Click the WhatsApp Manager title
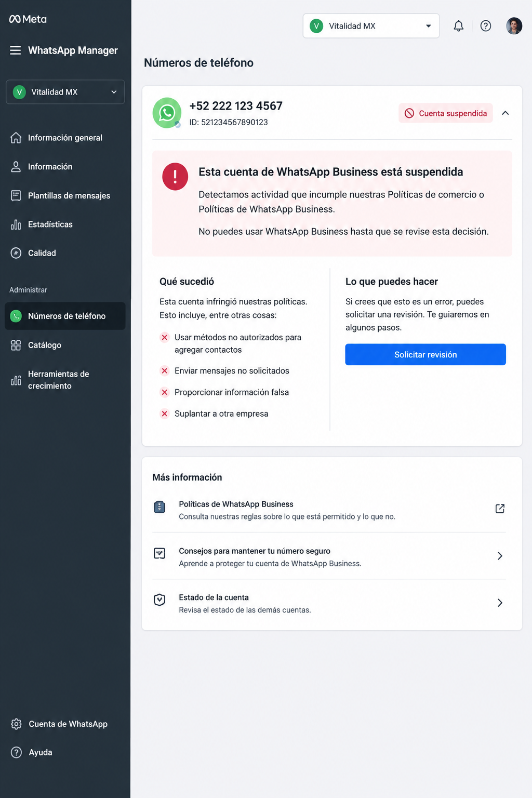This screenshot has height=798, width=532. coord(73,50)
